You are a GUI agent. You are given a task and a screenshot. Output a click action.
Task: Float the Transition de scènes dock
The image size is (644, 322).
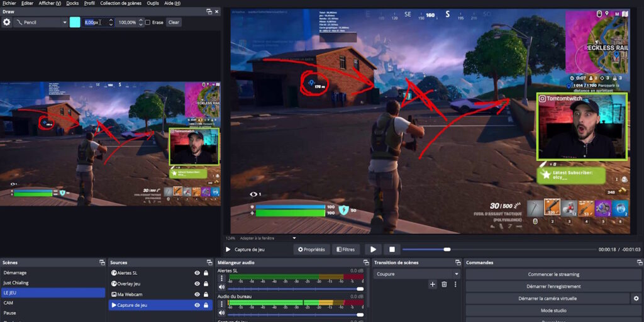click(x=458, y=262)
